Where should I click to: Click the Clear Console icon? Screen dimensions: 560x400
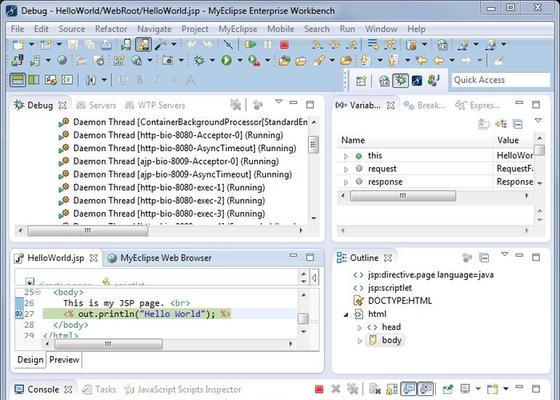point(375,389)
